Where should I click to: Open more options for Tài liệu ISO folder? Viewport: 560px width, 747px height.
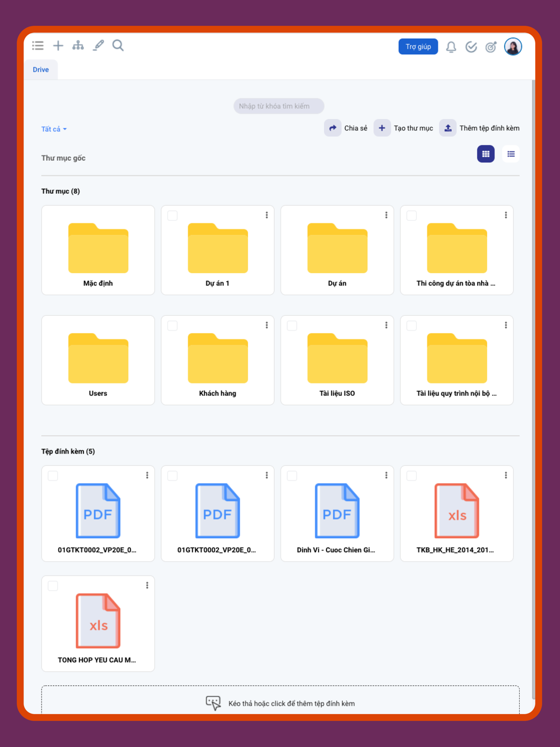[x=386, y=325]
